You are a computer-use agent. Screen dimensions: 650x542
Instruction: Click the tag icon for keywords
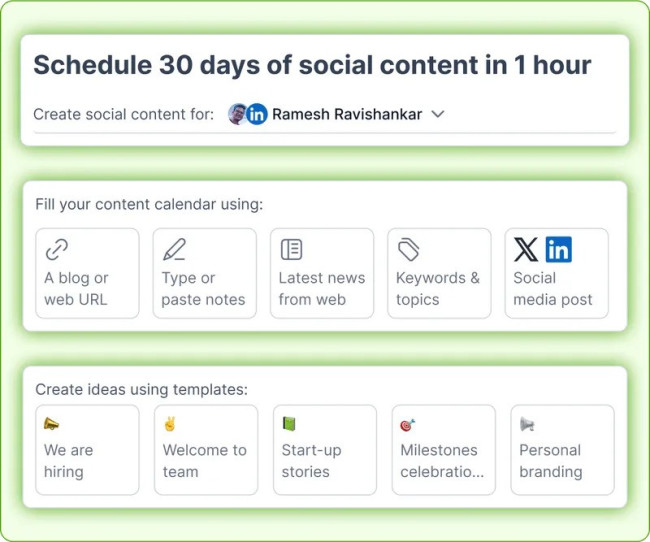tap(408, 249)
